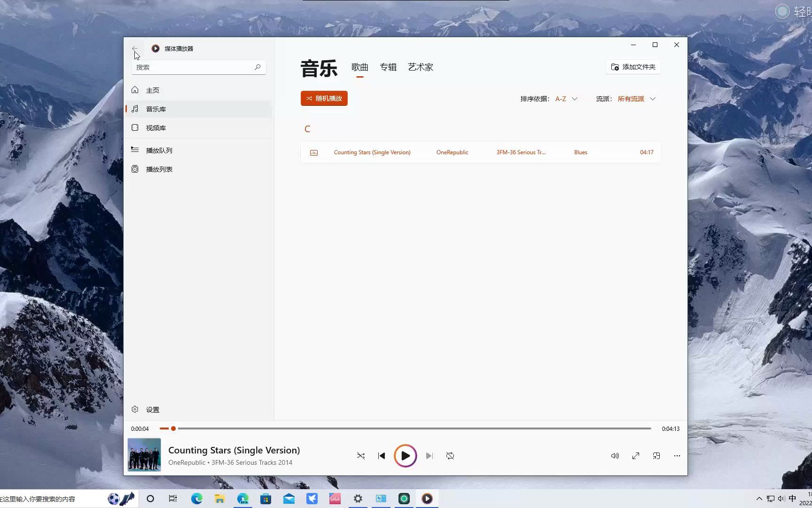Click 添加文件夹 to add a folder

pos(633,67)
